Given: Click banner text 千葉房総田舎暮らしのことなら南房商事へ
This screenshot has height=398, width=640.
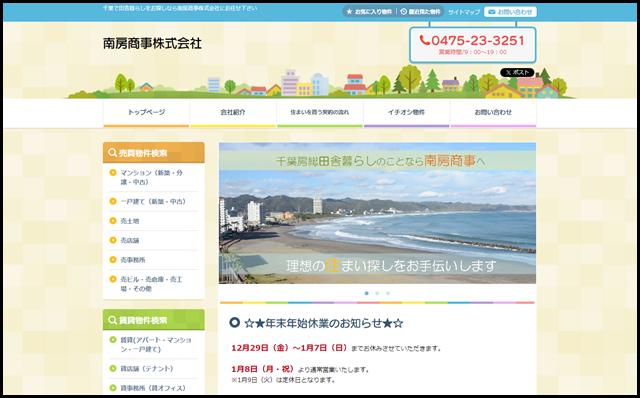Looking at the screenshot, I should click(x=380, y=161).
